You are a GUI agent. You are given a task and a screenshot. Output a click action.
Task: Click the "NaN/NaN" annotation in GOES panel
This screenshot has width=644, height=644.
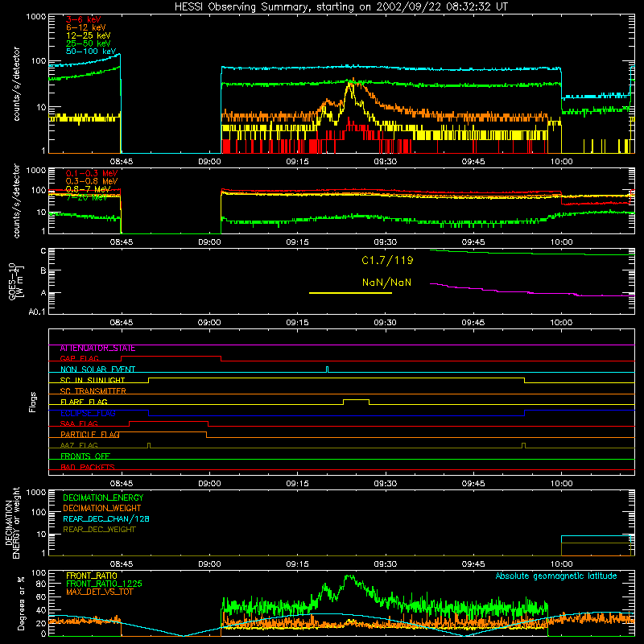[386, 283]
